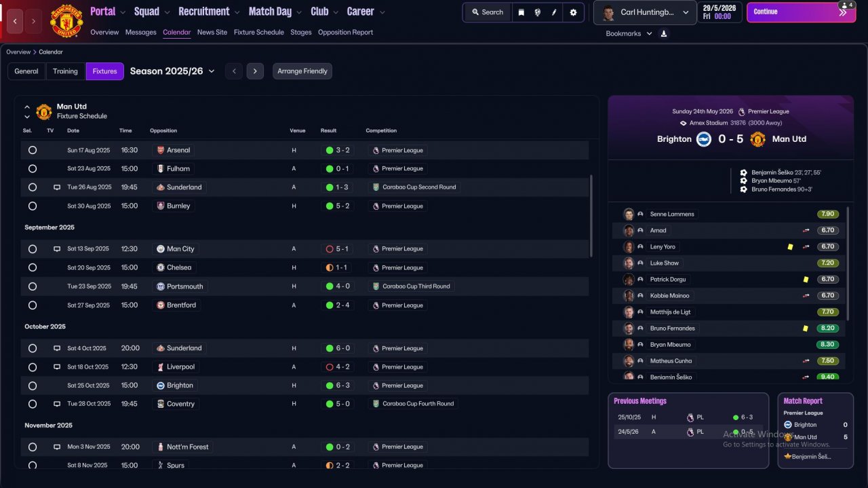Select the Burnley fixture radio button

click(33, 206)
